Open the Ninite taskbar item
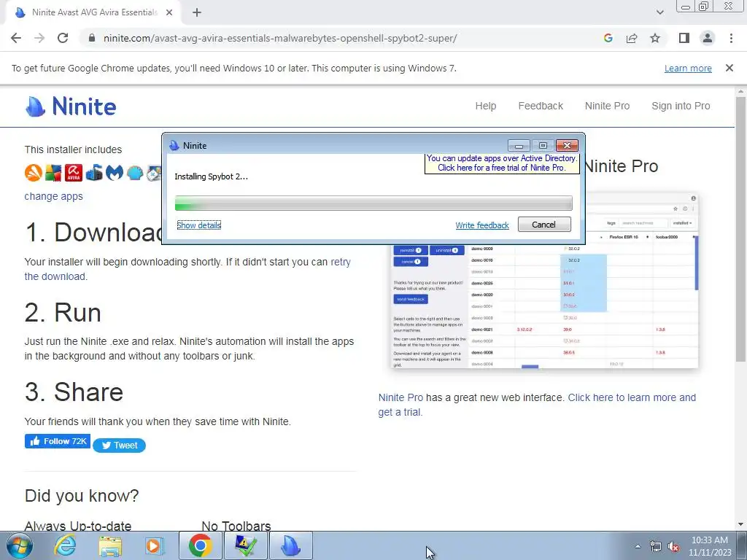Image resolution: width=747 pixels, height=560 pixels. pos(290,545)
